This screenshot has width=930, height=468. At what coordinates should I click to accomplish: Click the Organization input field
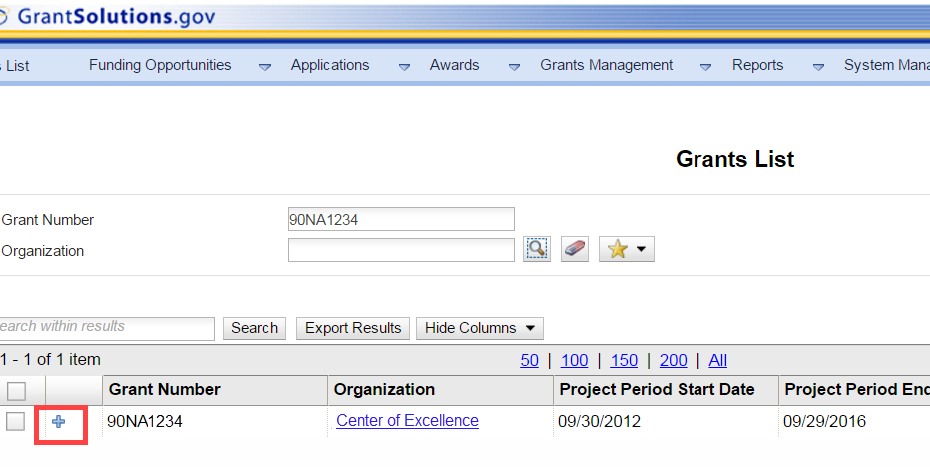click(401, 250)
